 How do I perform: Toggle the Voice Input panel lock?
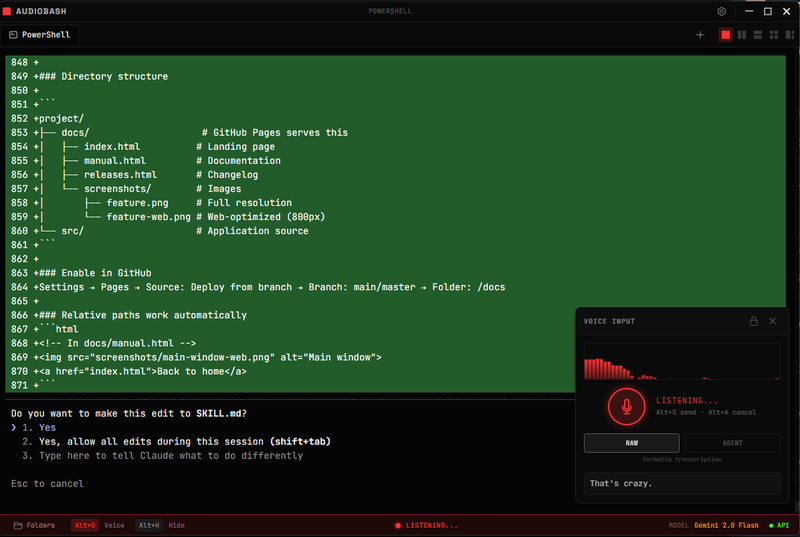click(x=753, y=321)
